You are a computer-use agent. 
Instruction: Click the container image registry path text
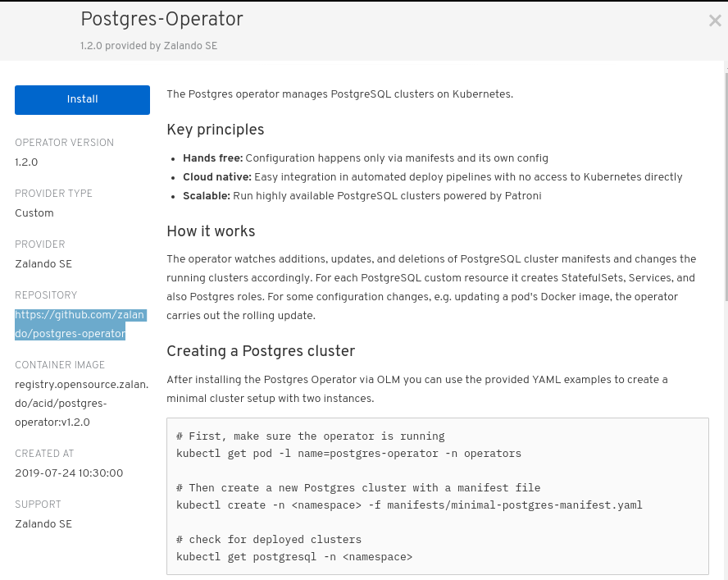tap(82, 404)
